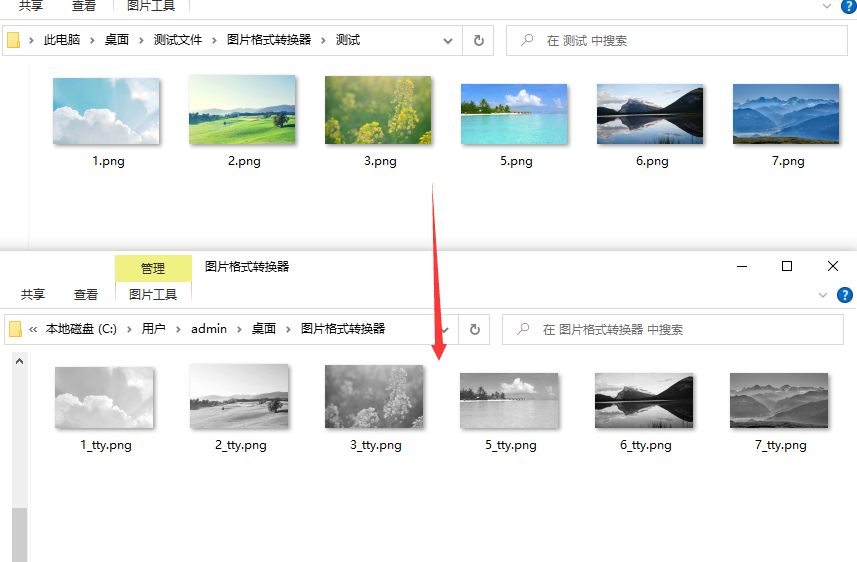857x562 pixels.
Task: Open the 查看 tab in lower window
Action: (x=86, y=295)
